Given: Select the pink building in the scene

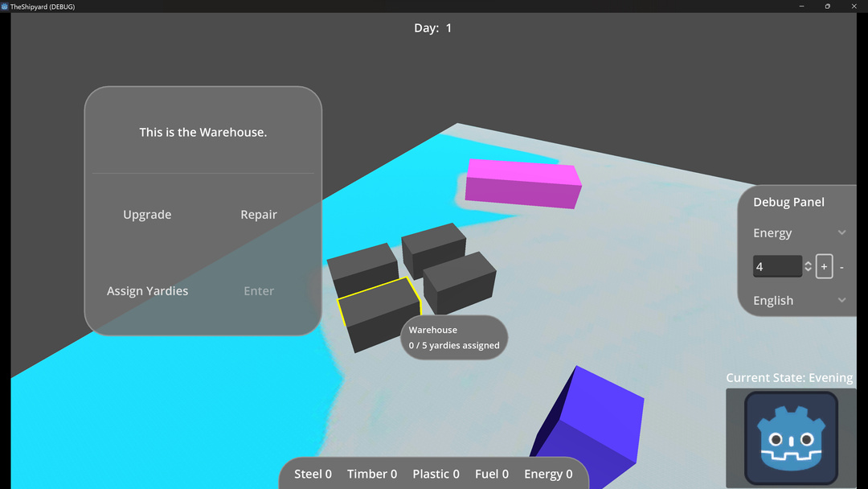Looking at the screenshot, I should 522,183.
